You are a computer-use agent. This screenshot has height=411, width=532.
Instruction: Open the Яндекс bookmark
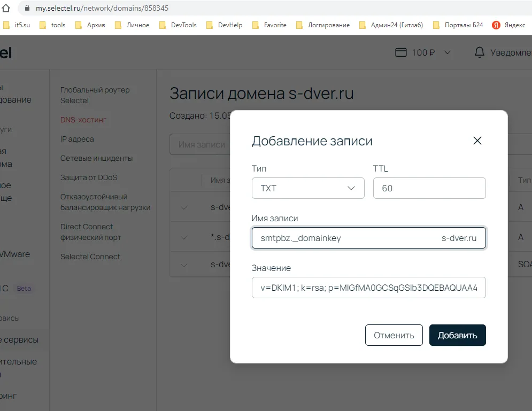coord(508,25)
